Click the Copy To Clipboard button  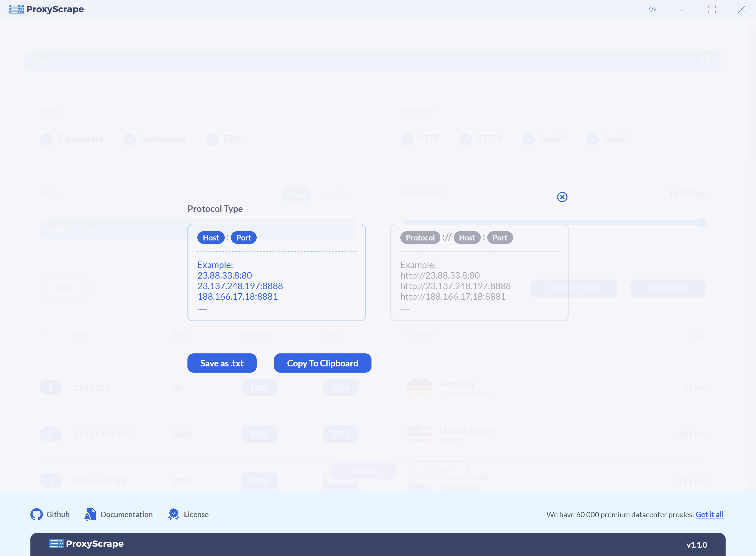point(322,363)
